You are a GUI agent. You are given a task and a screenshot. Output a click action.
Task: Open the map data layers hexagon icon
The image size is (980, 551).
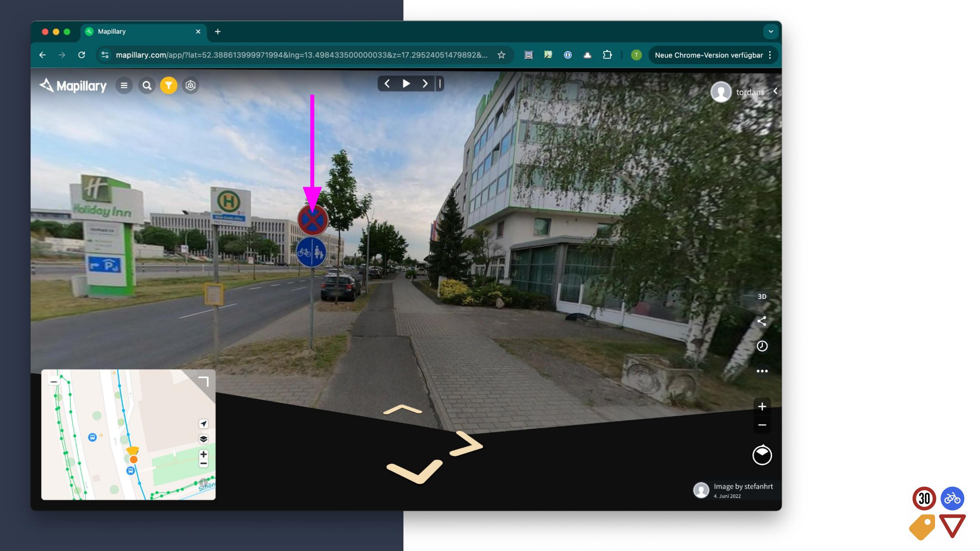[190, 86]
